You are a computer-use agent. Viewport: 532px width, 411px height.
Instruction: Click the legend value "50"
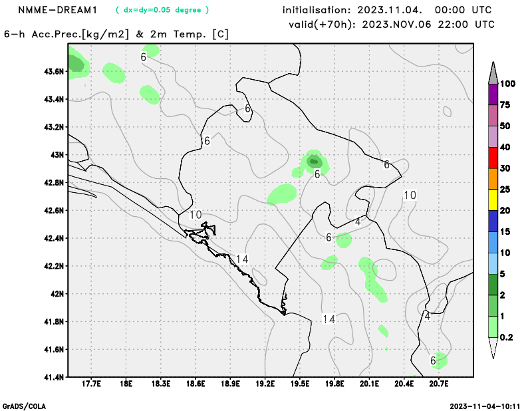505,126
